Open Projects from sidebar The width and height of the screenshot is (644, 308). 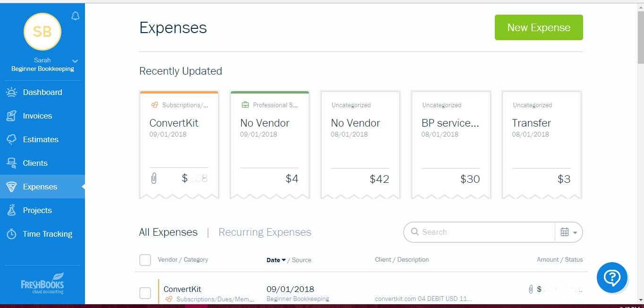click(x=42, y=210)
